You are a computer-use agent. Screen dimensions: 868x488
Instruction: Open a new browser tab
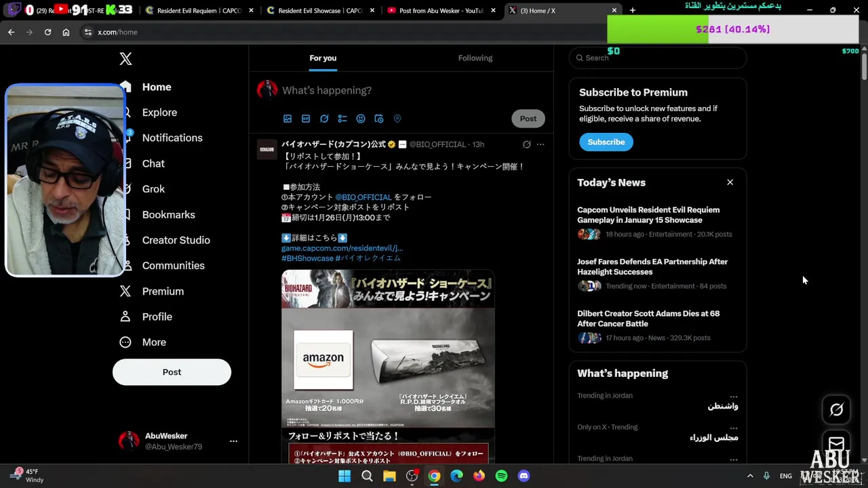coord(633,10)
